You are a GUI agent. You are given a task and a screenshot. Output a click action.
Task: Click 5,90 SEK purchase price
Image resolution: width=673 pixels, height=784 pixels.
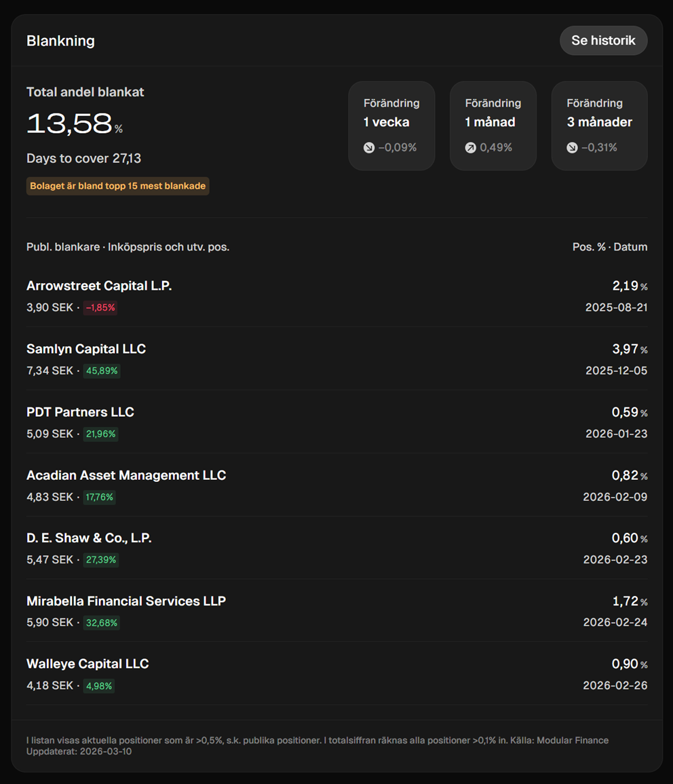(50, 622)
